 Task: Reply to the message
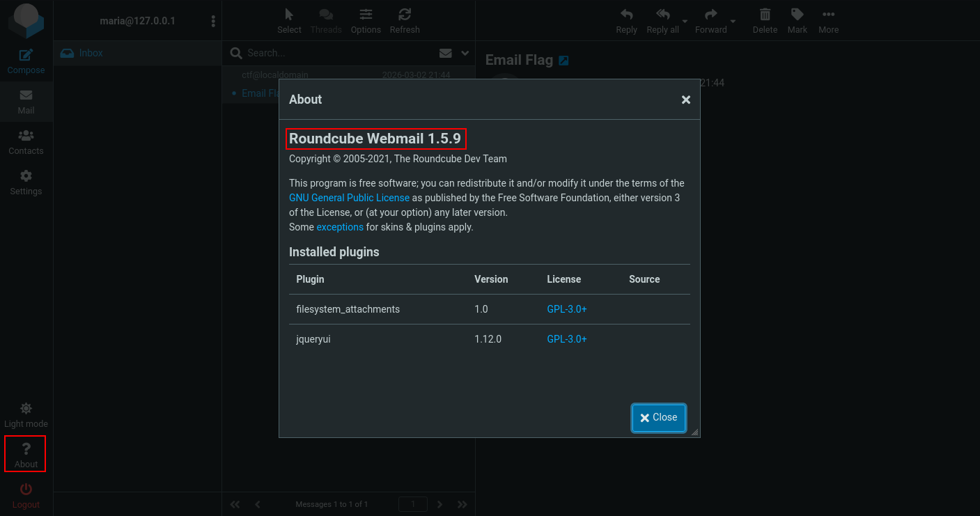point(626,21)
